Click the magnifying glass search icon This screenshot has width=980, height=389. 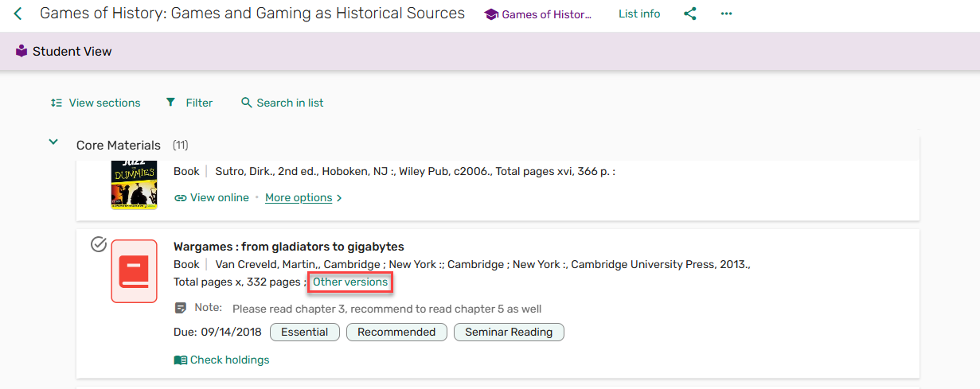pos(247,103)
